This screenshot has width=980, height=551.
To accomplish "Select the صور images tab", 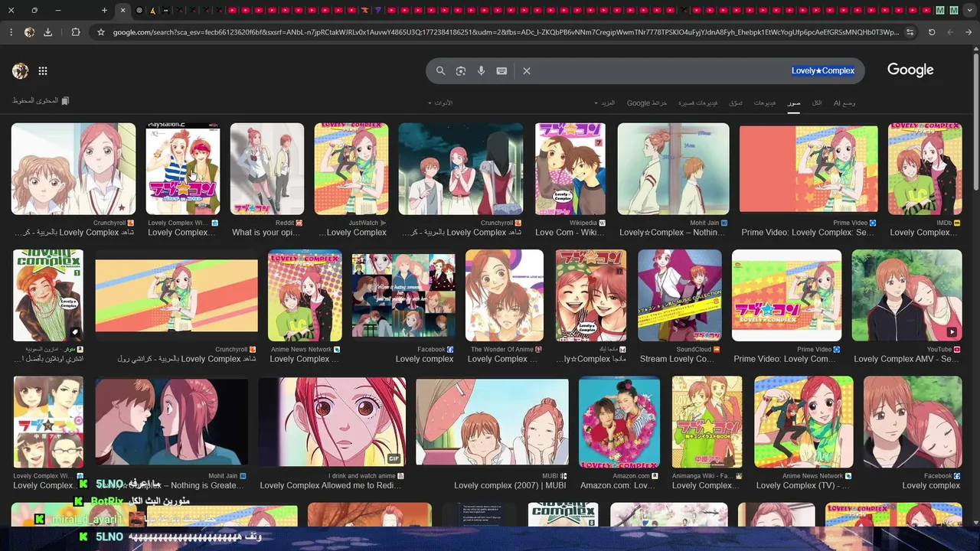I will tap(795, 103).
